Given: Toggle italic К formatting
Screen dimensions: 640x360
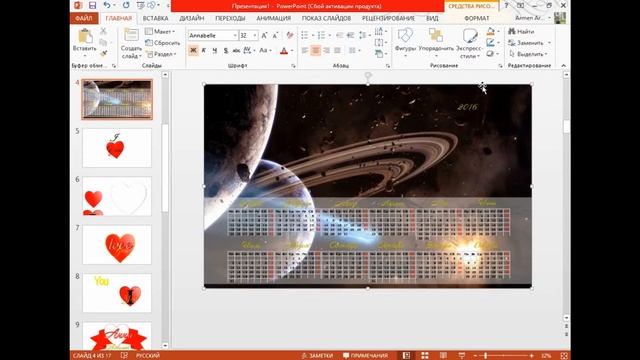Looking at the screenshot, I should click(x=204, y=51).
